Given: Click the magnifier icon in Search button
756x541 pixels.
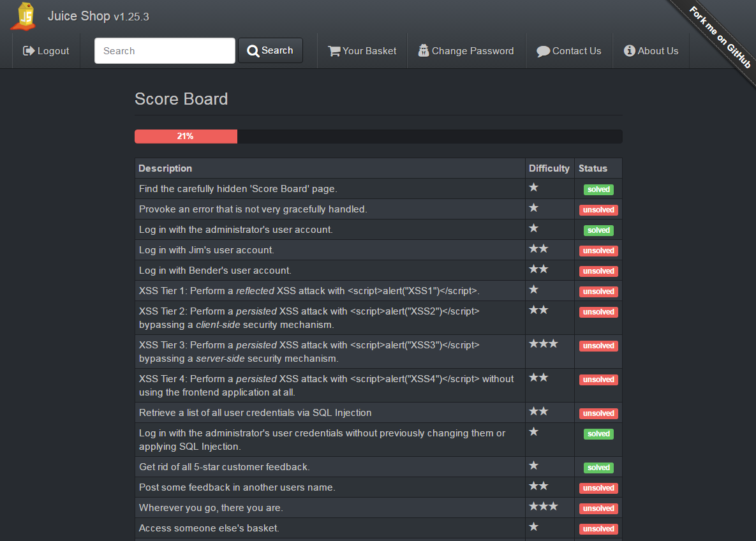Looking at the screenshot, I should 253,51.
